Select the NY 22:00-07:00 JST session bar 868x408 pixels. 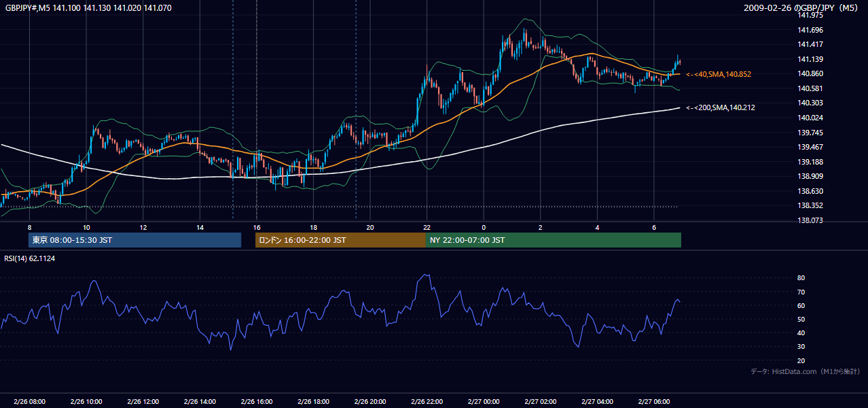554,240
